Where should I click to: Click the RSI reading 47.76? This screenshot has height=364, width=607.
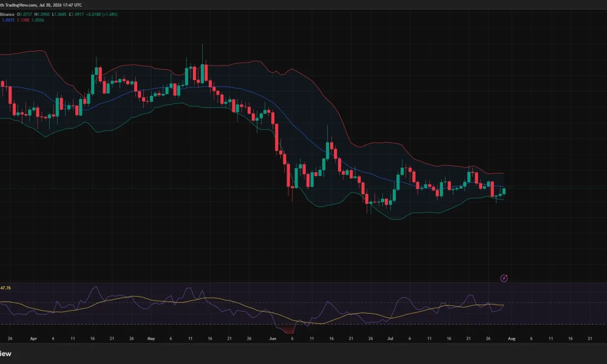5,288
